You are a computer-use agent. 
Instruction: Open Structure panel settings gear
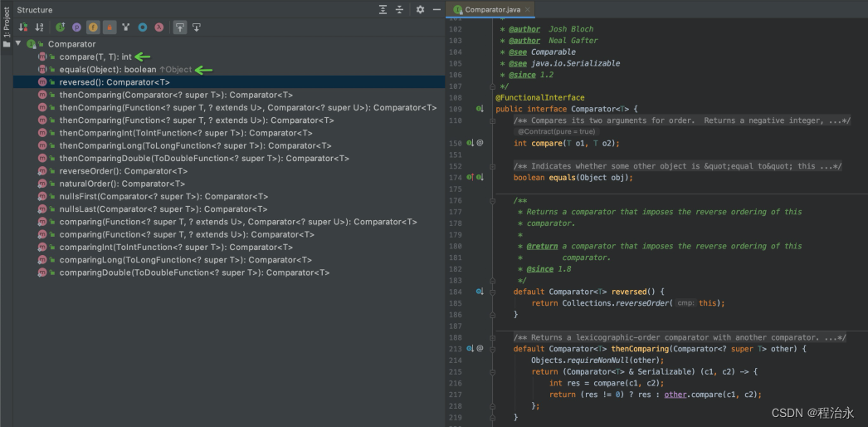(420, 9)
